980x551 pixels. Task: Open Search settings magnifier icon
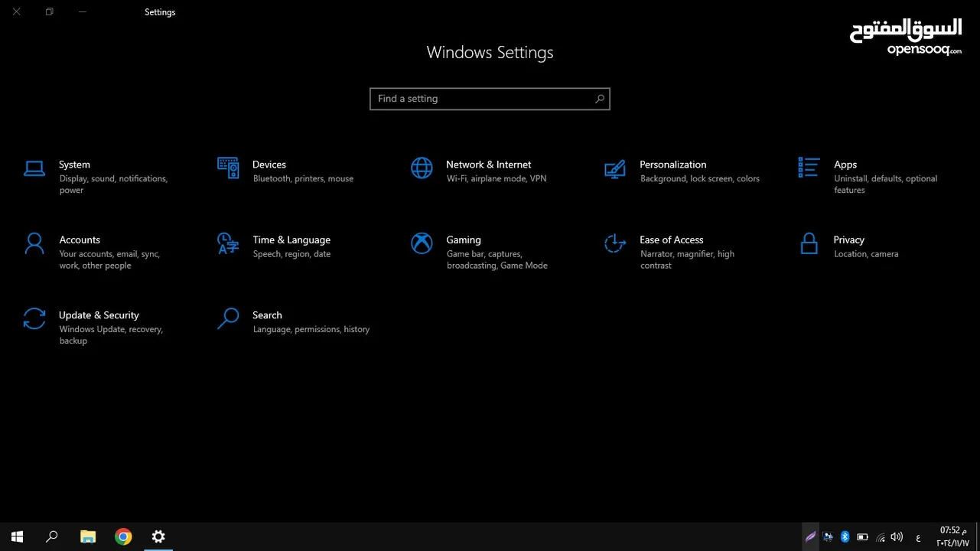228,318
